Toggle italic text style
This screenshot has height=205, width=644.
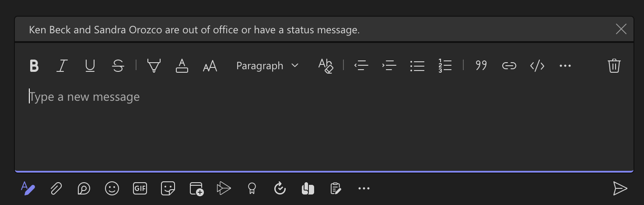(x=62, y=66)
